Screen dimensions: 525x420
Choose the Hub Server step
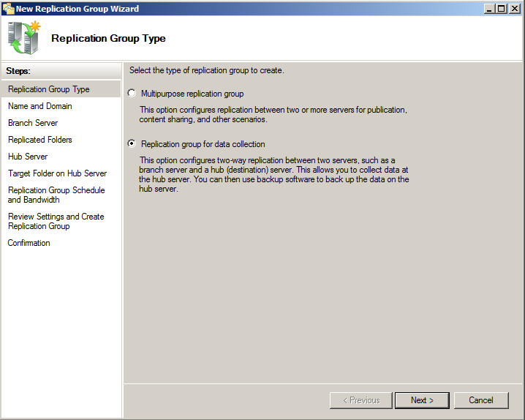point(28,157)
